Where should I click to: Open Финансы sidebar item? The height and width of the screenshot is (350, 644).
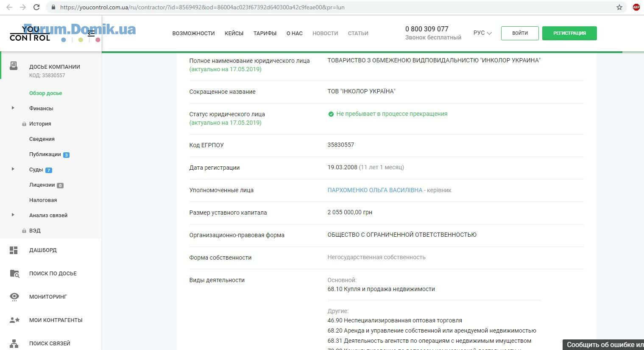tap(41, 109)
